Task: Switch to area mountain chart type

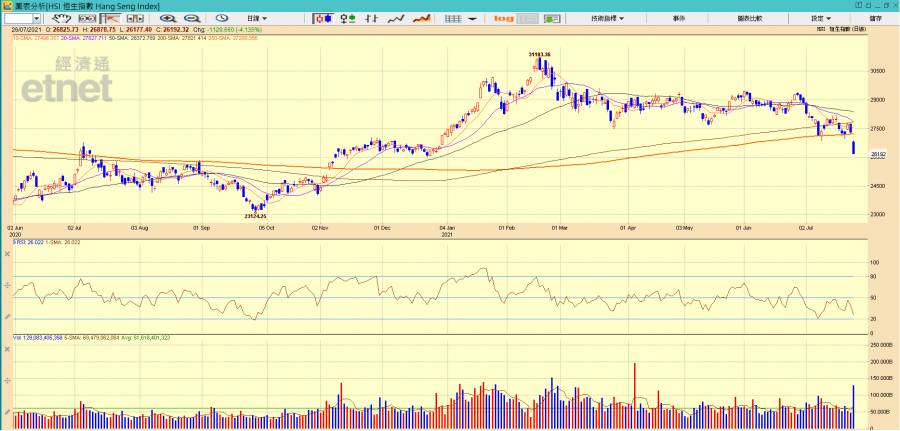Action: tap(422, 18)
